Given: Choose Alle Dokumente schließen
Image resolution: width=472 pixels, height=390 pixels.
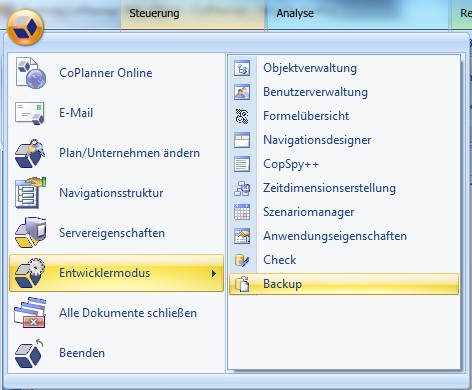Looking at the screenshot, I should point(116,313).
